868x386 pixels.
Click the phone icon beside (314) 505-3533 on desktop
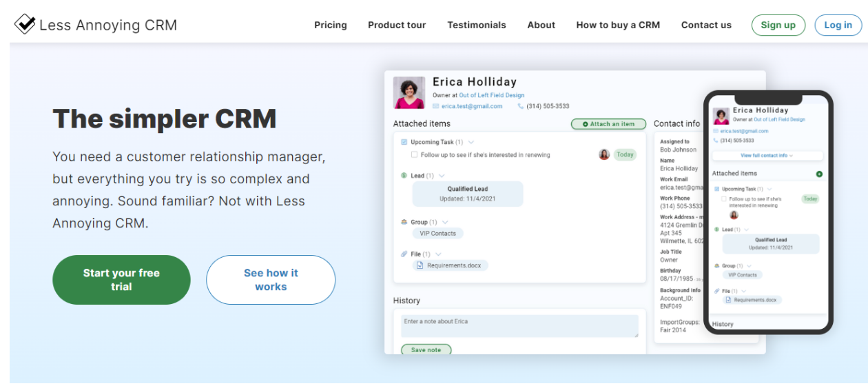[x=521, y=106]
